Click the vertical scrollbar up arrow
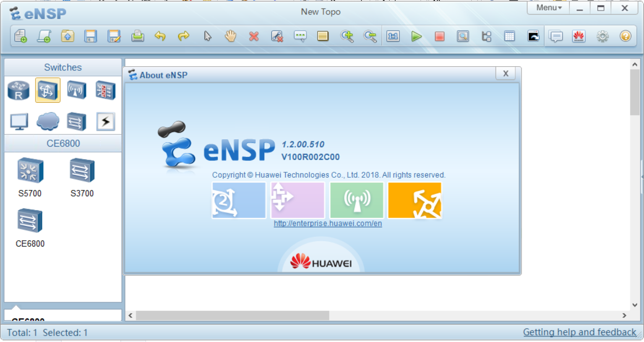Screen dimensions: 644x342 coord(635,65)
